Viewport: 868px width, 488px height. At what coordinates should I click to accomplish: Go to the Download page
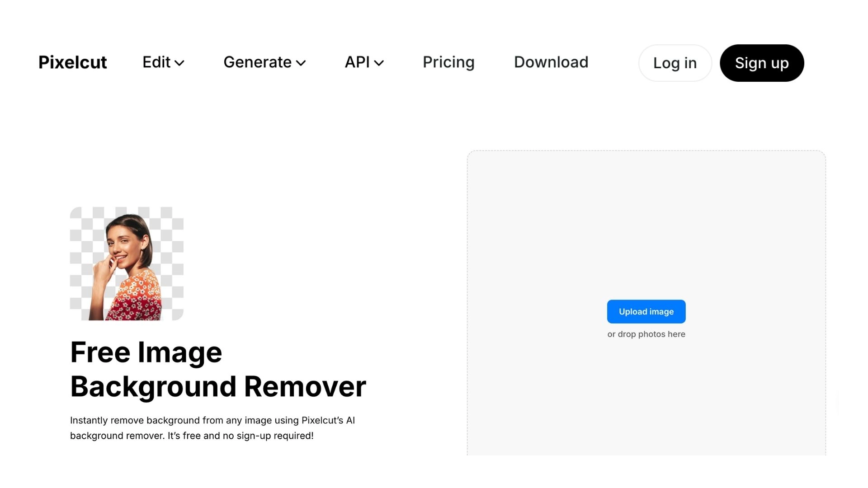(551, 62)
